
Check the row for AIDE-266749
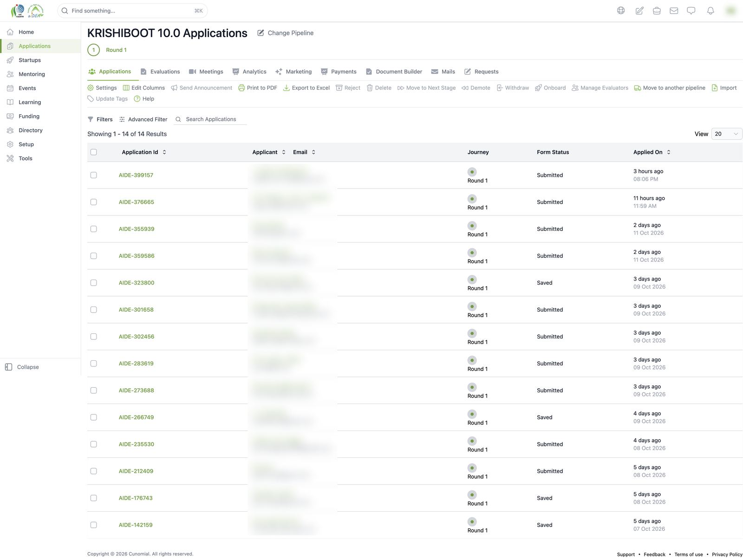(94, 417)
